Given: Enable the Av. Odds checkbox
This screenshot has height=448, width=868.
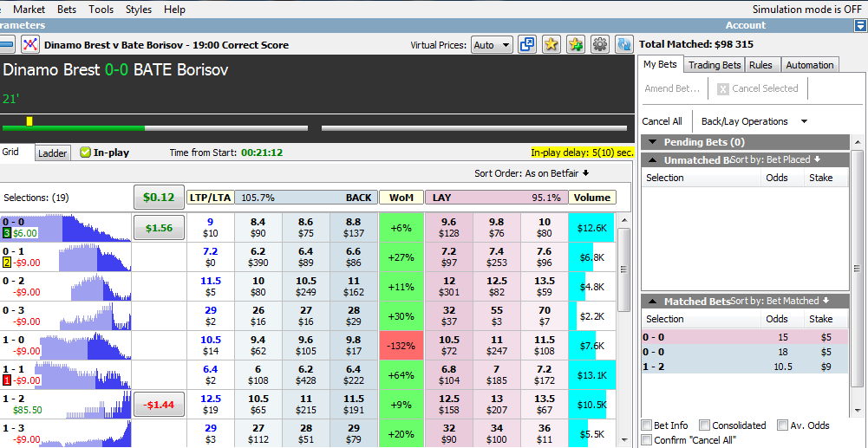Looking at the screenshot, I should pos(782,425).
